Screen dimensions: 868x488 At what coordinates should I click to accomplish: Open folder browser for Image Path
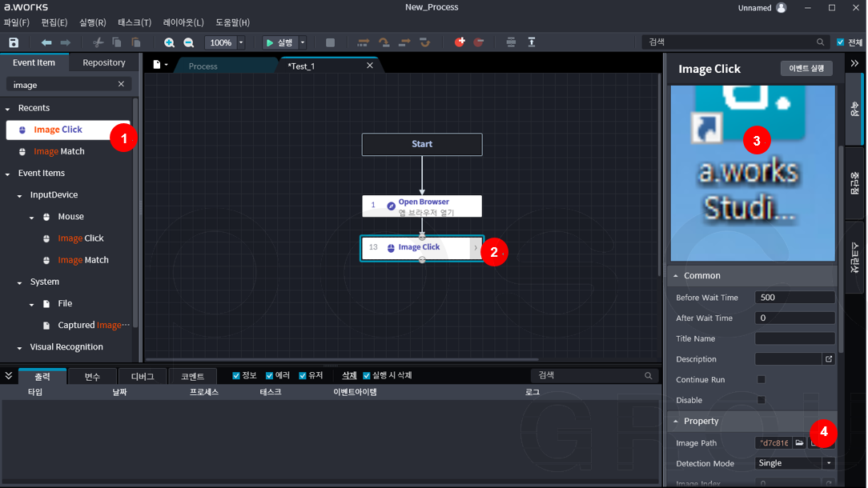[799, 442]
